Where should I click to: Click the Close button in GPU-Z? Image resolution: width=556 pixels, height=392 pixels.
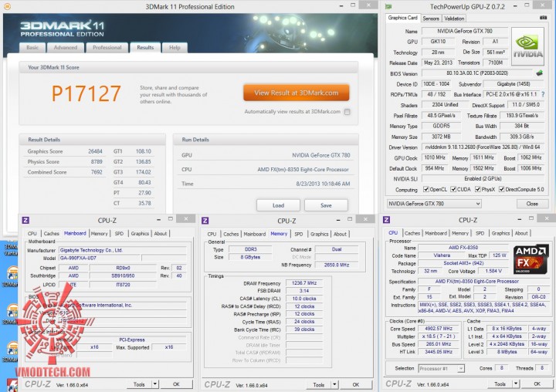pyautogui.click(x=532, y=204)
